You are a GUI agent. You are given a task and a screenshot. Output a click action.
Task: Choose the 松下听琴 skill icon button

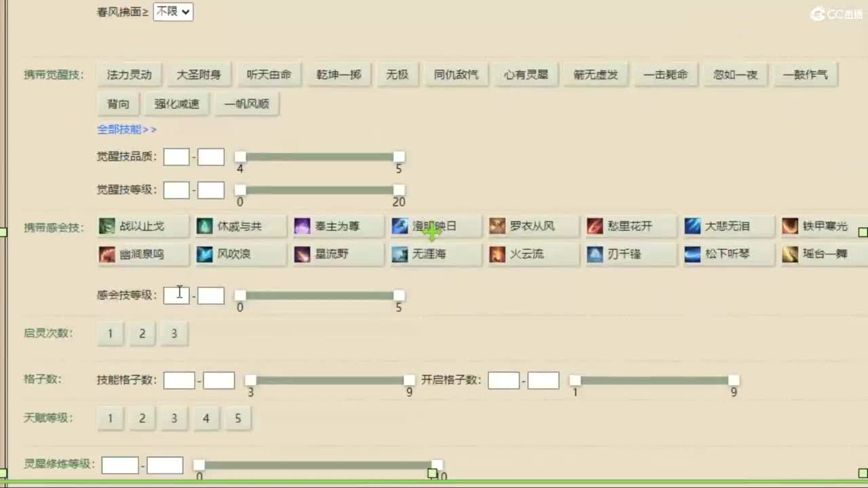pos(729,255)
